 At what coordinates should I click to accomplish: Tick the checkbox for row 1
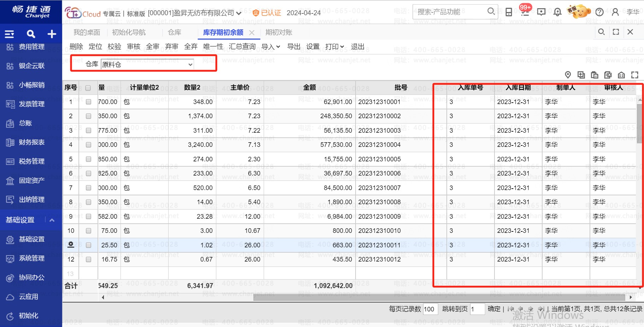click(x=88, y=102)
